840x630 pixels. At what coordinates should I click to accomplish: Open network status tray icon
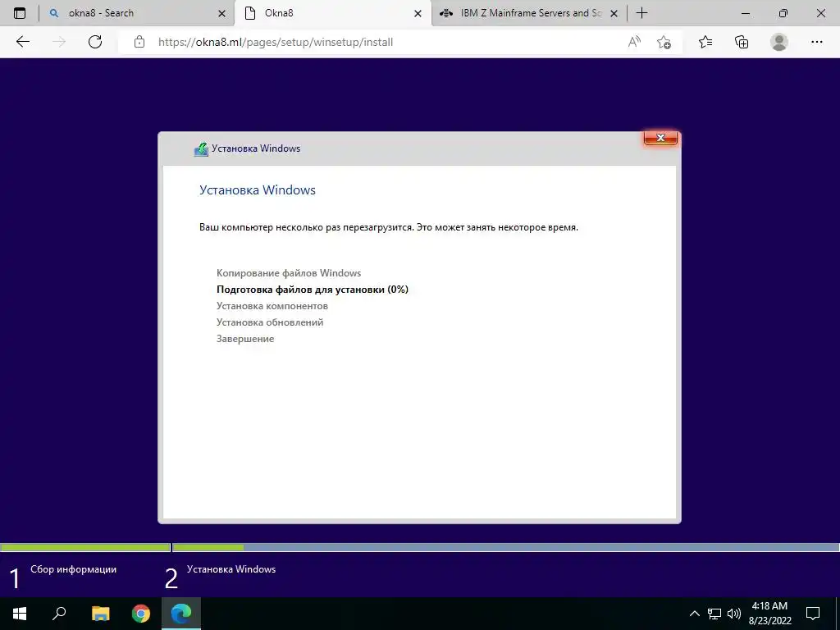coord(714,614)
